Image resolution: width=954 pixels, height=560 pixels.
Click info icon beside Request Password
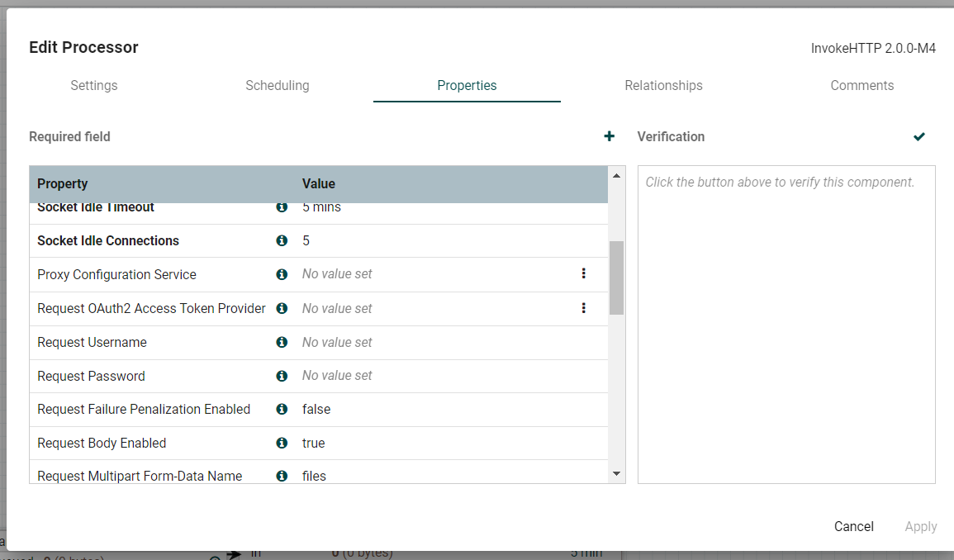282,376
